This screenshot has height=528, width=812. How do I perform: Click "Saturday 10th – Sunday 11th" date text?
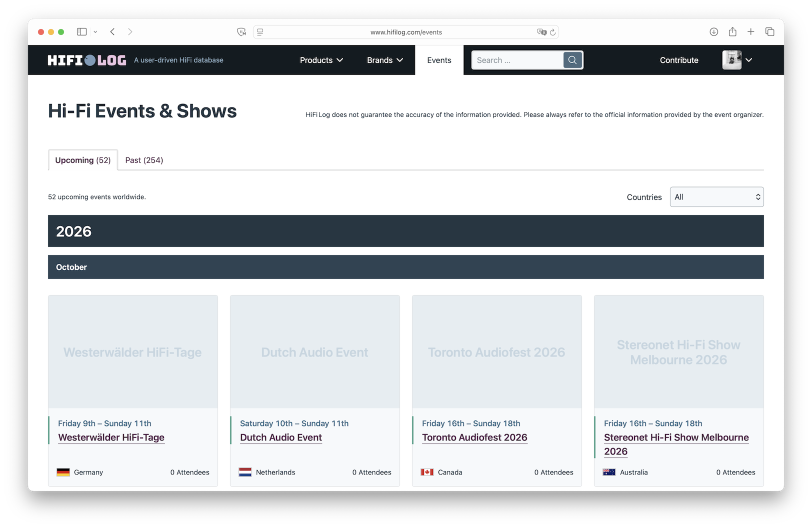[x=294, y=423]
